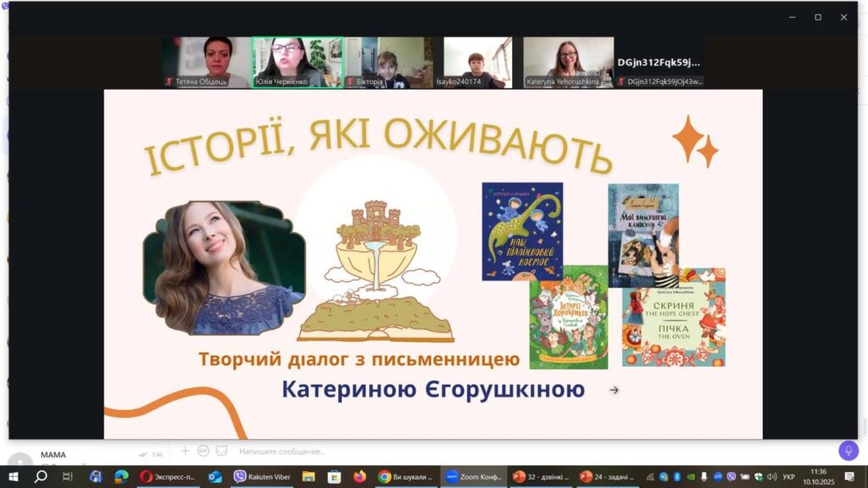The width and height of the screenshot is (868, 488).
Task: Open PowerPoint file '32 - дзвінкі'
Action: (539, 477)
